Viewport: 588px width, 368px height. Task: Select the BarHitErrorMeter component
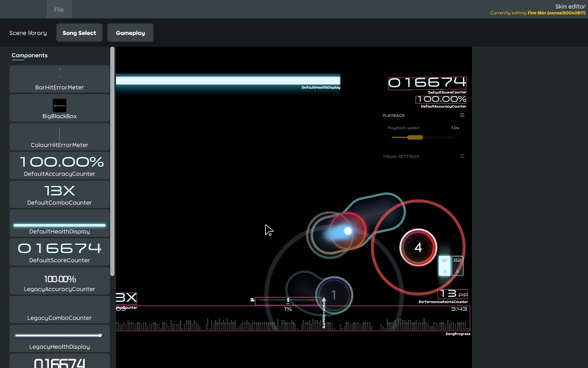(x=59, y=79)
